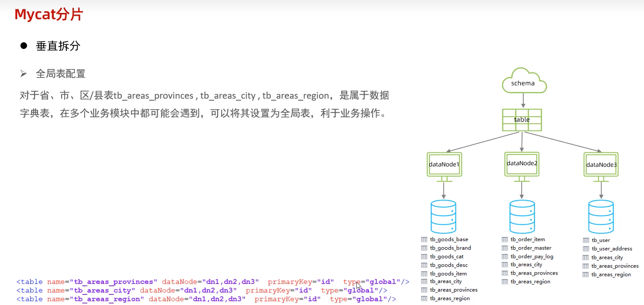Click the paragraph line starting '字典表，在多个业务模块'
Image resolution: width=644 pixels, height=305 pixels.
(204, 113)
